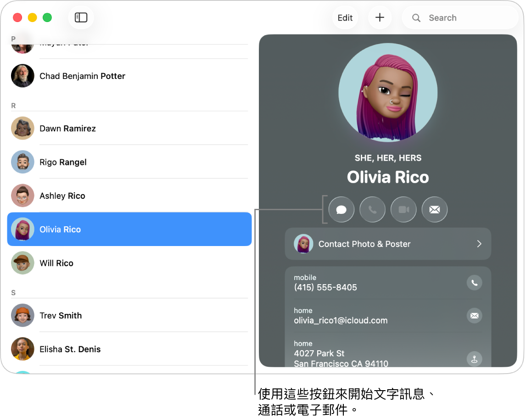The image size is (526, 420).
Task: Compose email via envelope action button
Action: pyautogui.click(x=434, y=210)
